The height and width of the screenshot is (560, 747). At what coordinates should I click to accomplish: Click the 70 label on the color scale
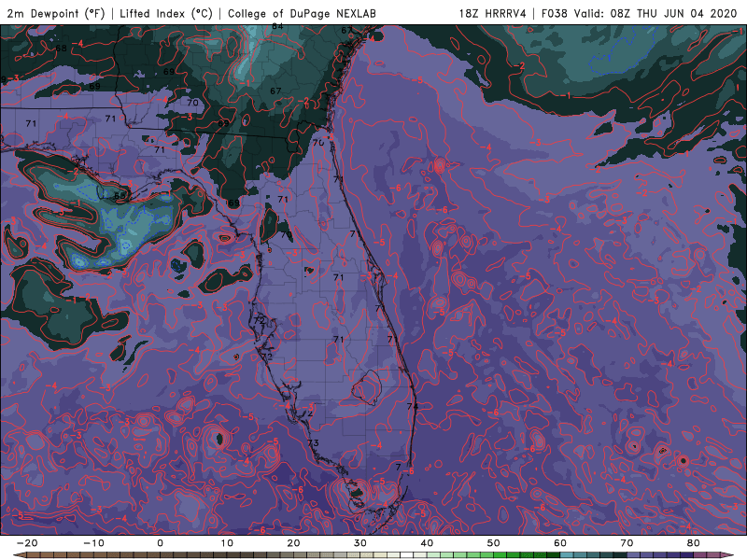click(627, 543)
